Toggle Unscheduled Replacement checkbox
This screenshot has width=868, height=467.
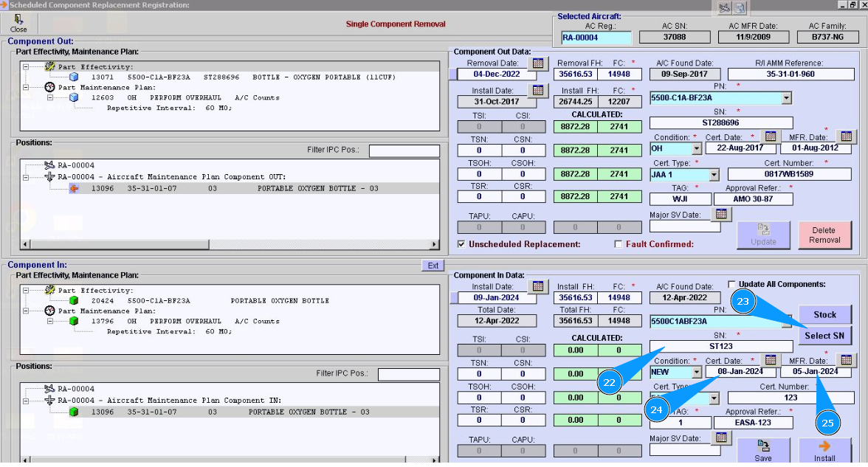pos(462,244)
